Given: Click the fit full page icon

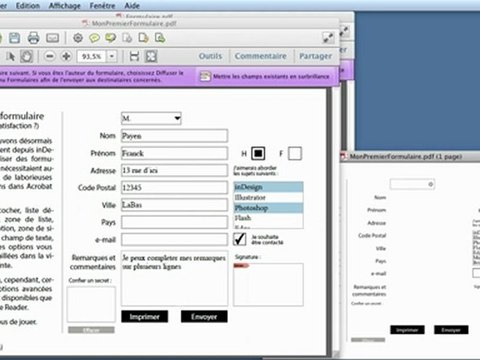Looking at the screenshot, I should (x=151, y=56).
